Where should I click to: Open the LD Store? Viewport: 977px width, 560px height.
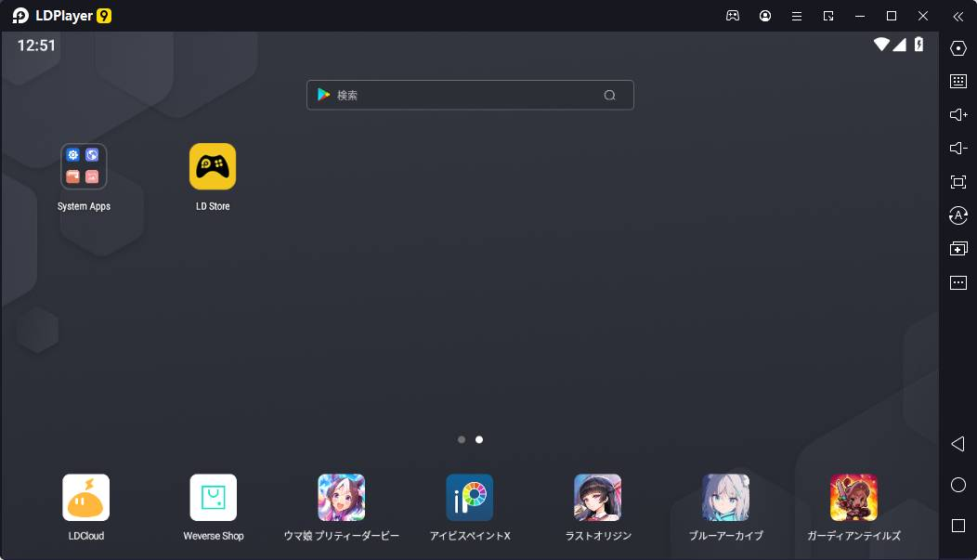pyautogui.click(x=212, y=165)
